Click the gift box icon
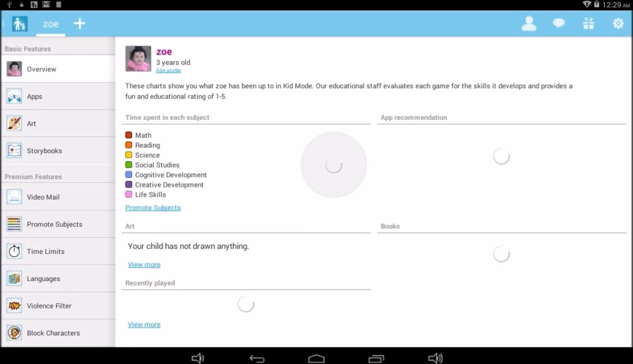The image size is (633, 364). coord(588,24)
